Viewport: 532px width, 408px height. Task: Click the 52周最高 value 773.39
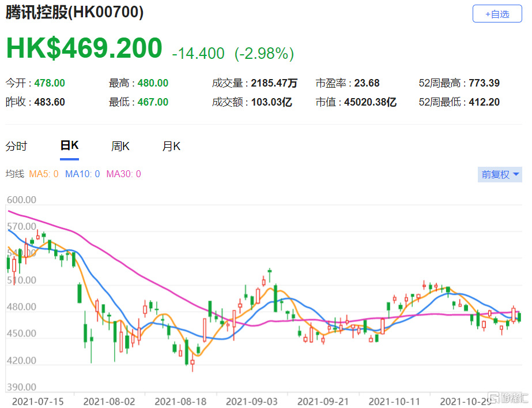tap(484, 83)
